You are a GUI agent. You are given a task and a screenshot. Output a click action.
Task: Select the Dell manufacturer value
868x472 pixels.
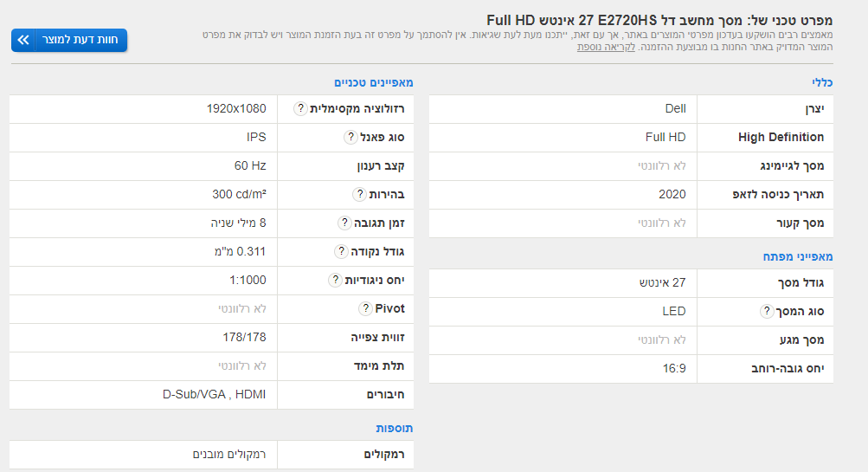(x=675, y=109)
